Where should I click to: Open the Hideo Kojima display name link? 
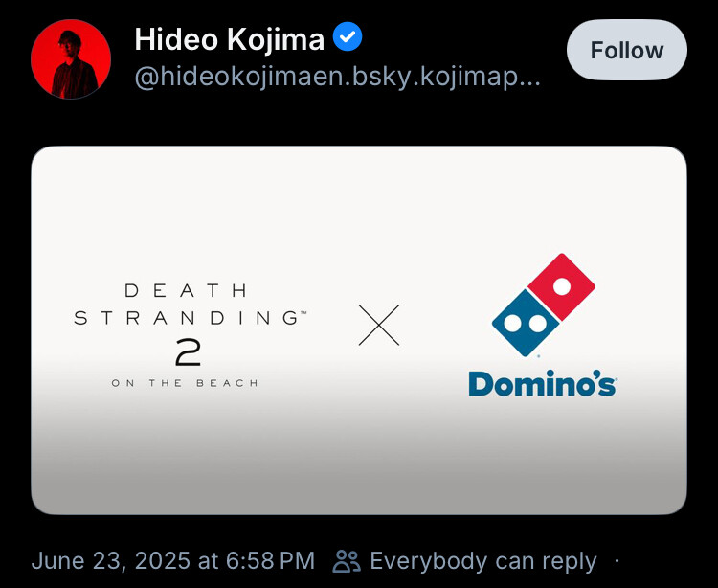(230, 39)
